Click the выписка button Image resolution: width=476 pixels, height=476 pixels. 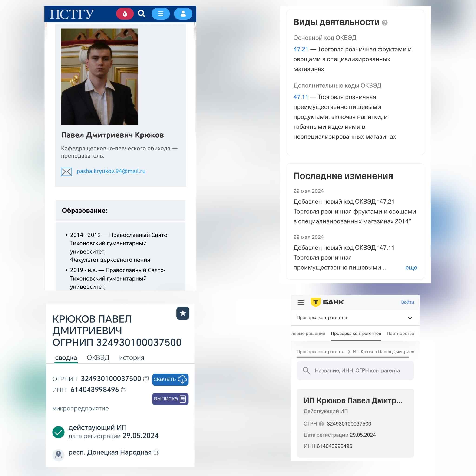click(x=170, y=399)
